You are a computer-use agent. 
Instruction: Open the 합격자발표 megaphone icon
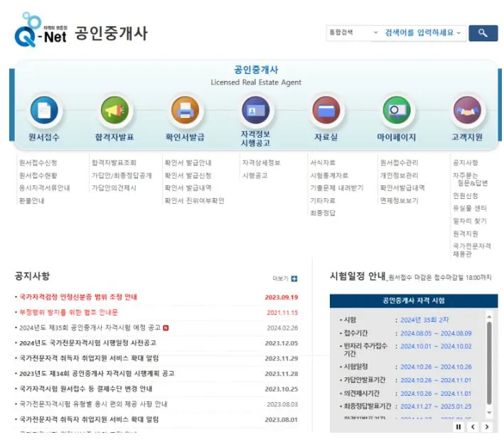click(114, 110)
